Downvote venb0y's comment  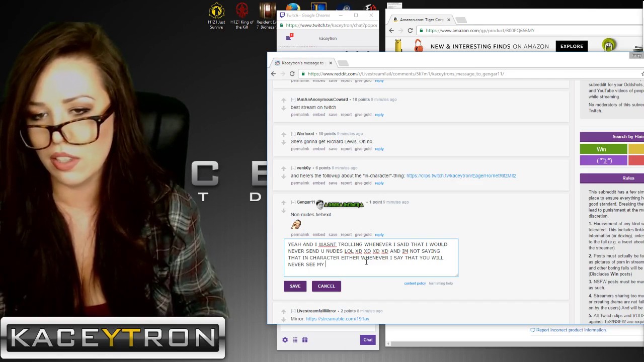[283, 176]
